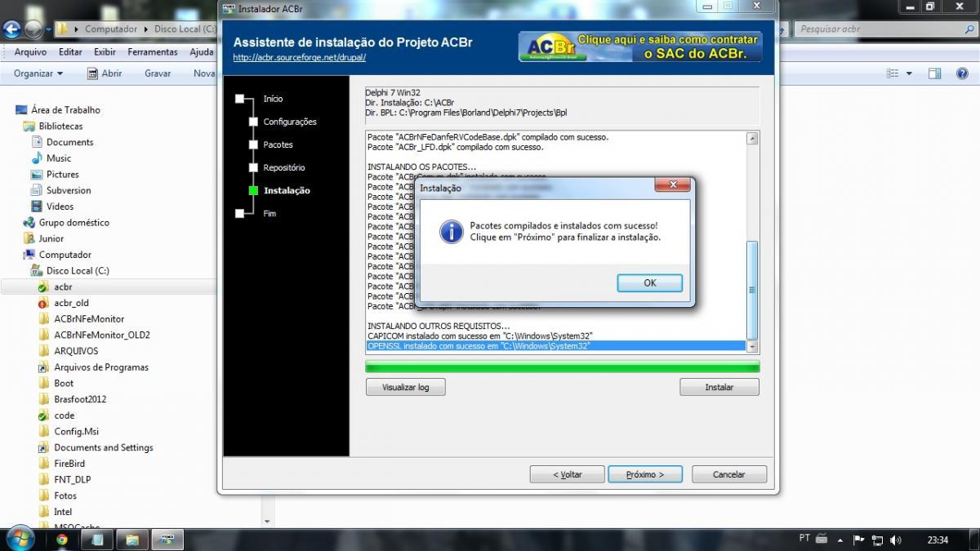Select the ACBr_LFD.dpk compilado log line
This screenshot has height=551, width=980.
tap(456, 148)
